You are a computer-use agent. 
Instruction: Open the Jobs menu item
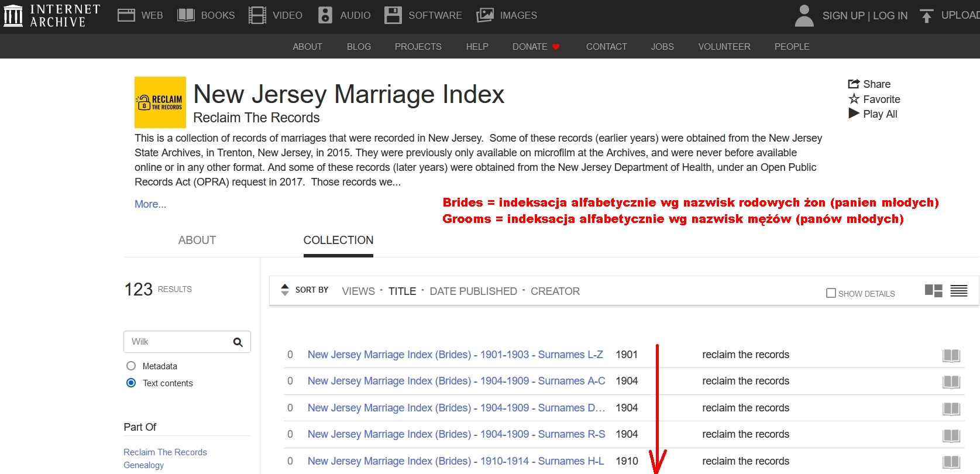point(662,46)
